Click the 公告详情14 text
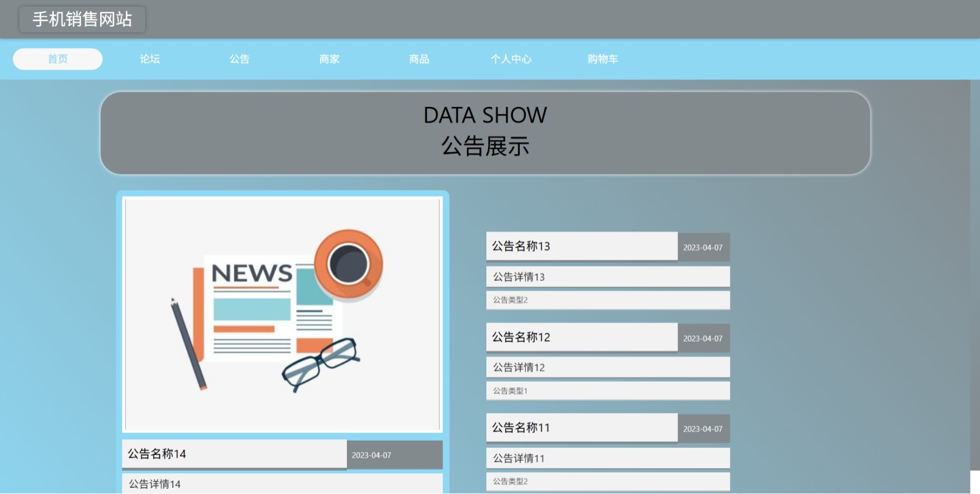 (x=155, y=484)
